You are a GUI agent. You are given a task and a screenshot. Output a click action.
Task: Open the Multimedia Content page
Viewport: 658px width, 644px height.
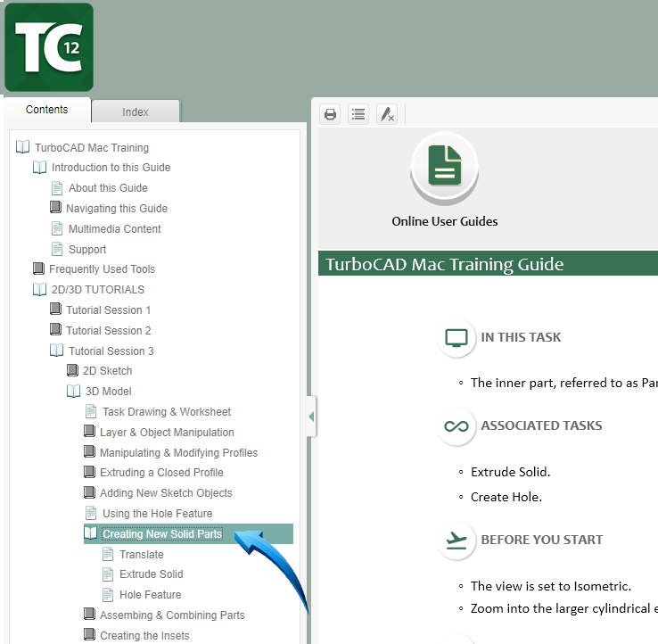[x=114, y=229]
